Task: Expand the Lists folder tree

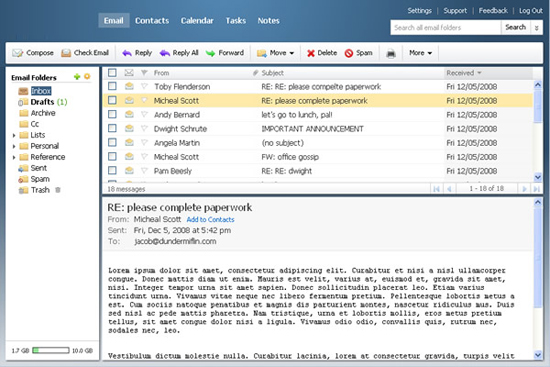Action: click(x=14, y=135)
